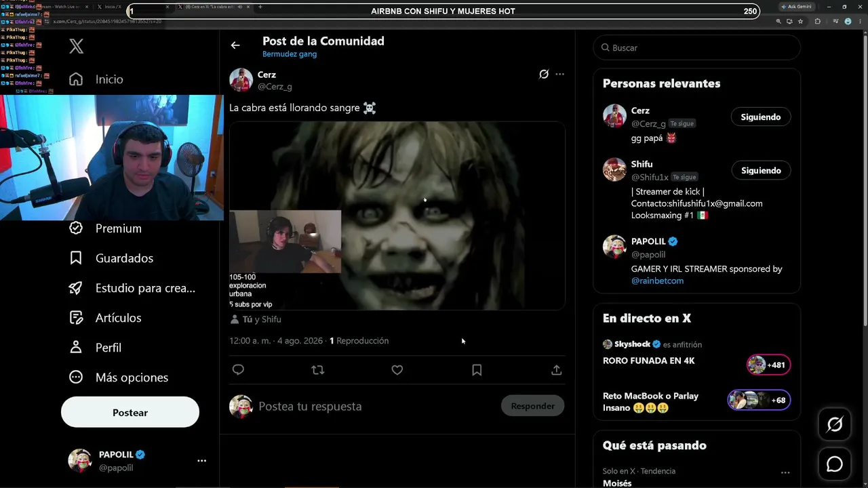This screenshot has height=488, width=868.
Task: Open the floating Grok button
Action: 835,424
